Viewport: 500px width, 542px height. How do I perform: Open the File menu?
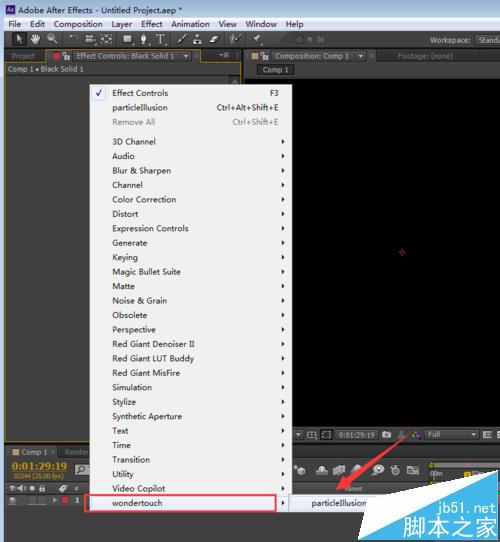tap(15, 24)
